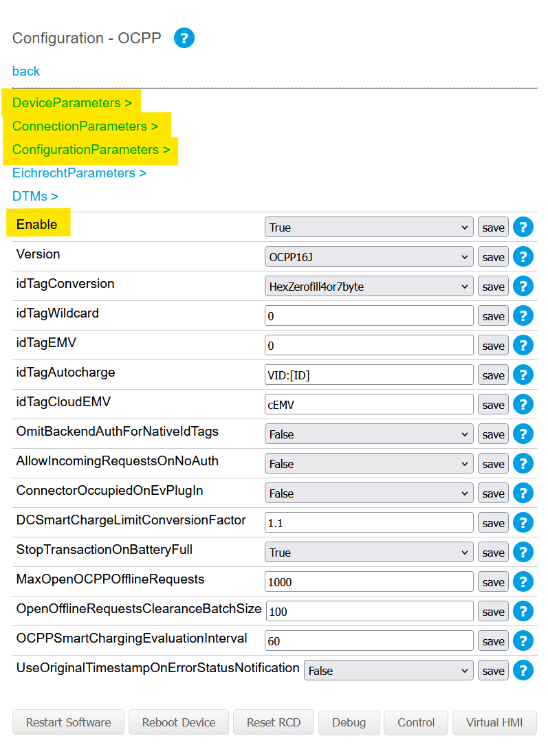
Task: Open help icon for OpenOfflineRequestsClearanceBatchSize row
Action: 523,612
